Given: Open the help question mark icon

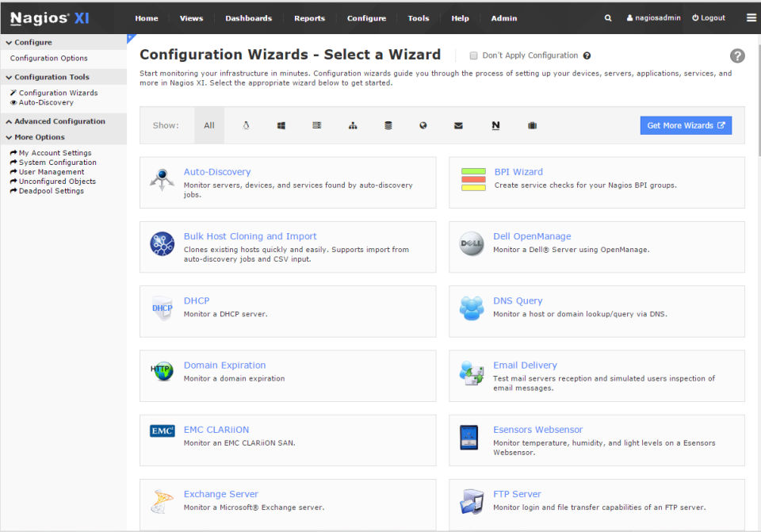Looking at the screenshot, I should [x=737, y=55].
